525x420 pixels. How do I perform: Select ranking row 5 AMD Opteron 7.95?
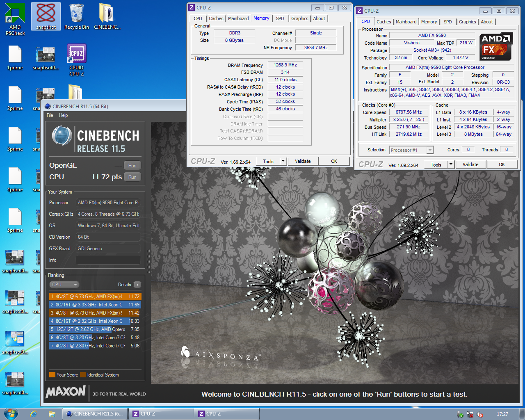click(x=95, y=329)
